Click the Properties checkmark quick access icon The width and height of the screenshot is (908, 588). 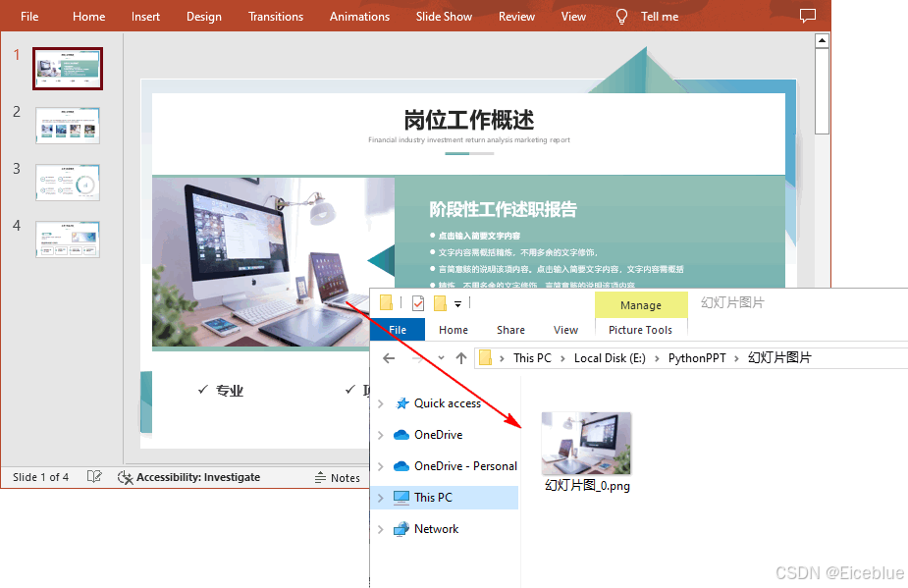pyautogui.click(x=418, y=302)
